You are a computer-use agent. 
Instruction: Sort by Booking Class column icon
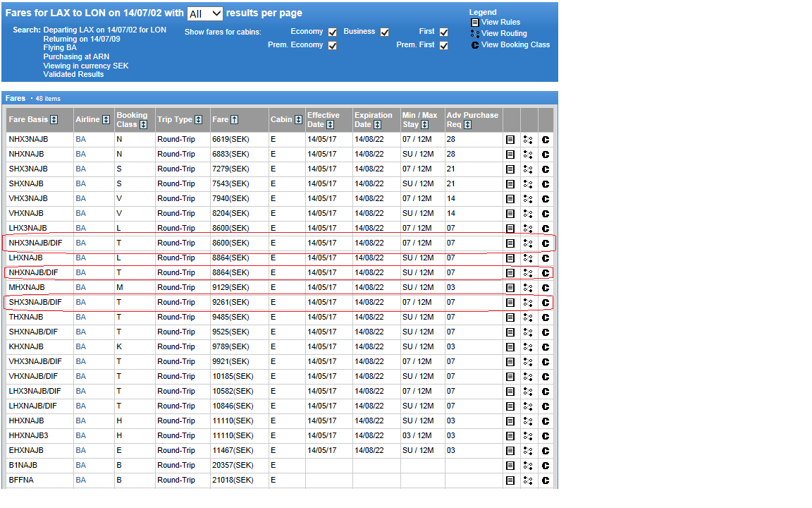coord(143,125)
